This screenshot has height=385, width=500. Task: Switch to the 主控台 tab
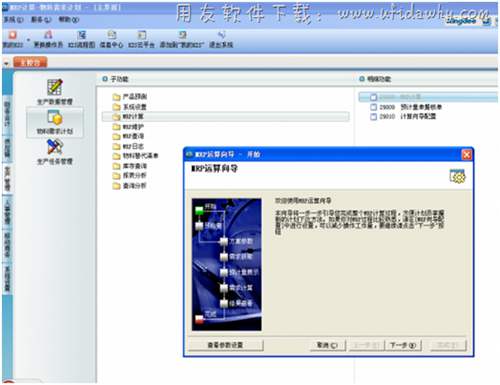coord(30,62)
